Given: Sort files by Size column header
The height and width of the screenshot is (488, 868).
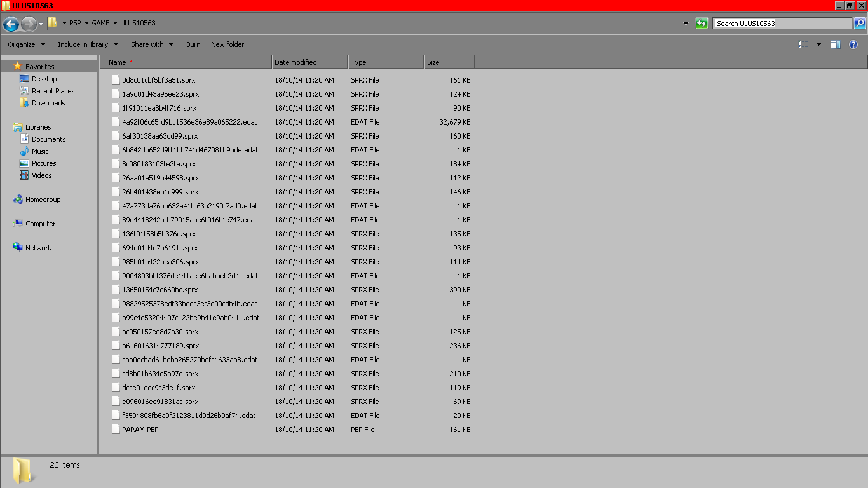Looking at the screenshot, I should (x=449, y=62).
